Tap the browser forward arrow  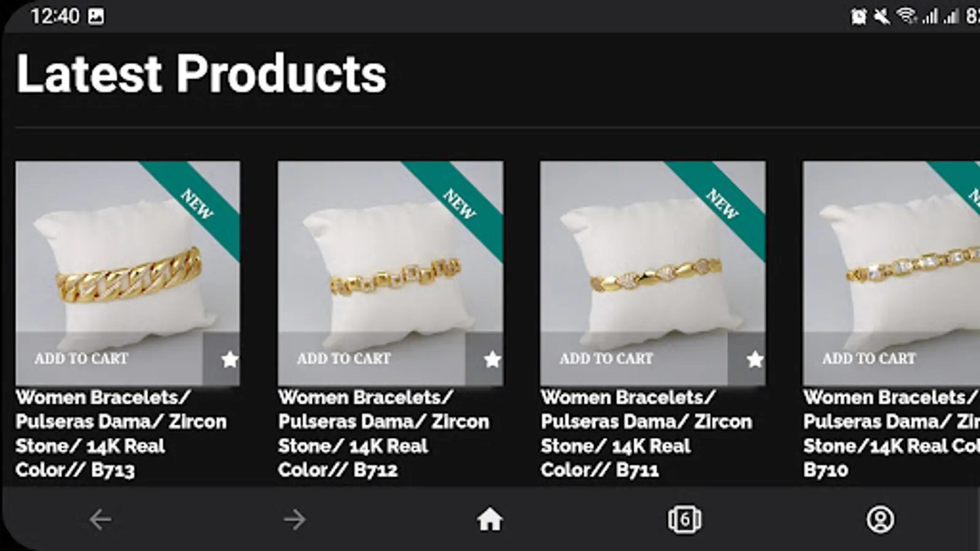pyautogui.click(x=295, y=520)
